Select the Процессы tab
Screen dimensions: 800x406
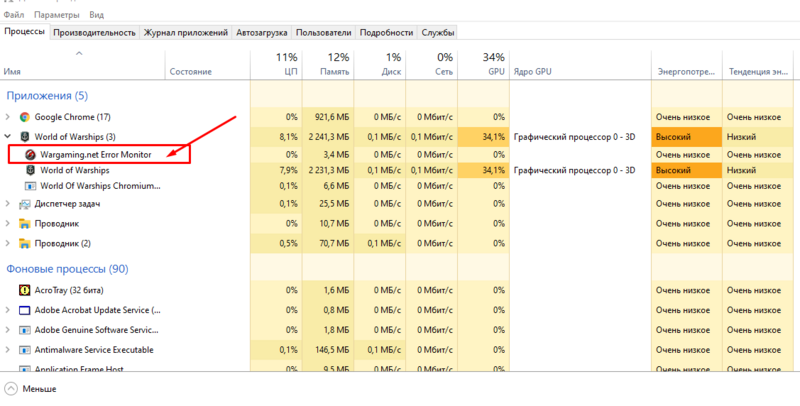[24, 32]
